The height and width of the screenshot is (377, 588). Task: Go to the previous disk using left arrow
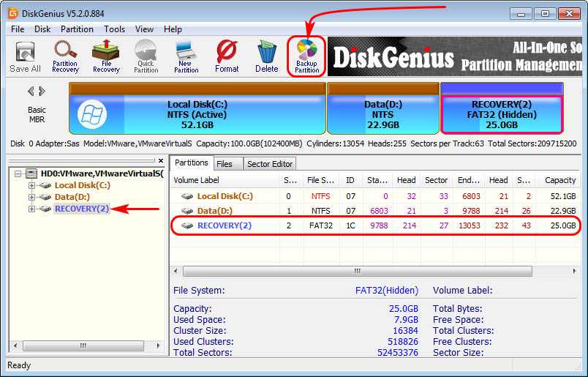(31, 92)
